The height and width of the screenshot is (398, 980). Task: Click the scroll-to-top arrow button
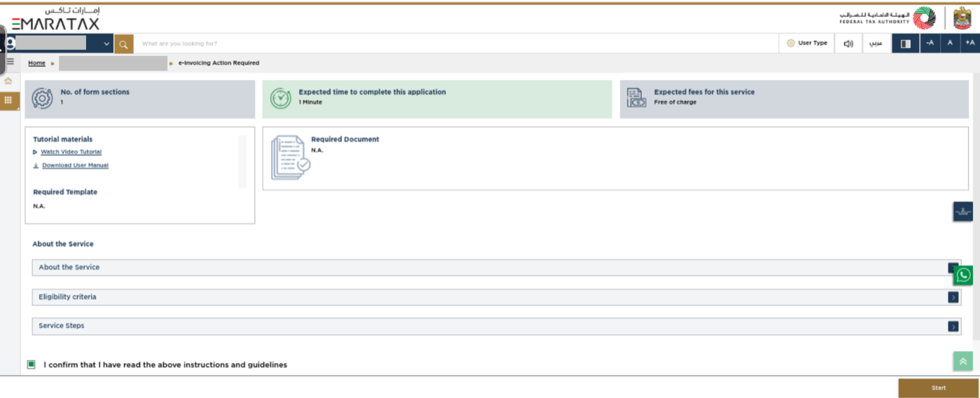click(963, 362)
